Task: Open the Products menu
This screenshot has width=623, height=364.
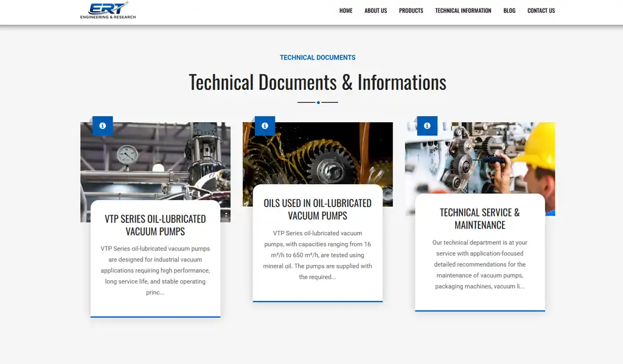Action: [411, 11]
